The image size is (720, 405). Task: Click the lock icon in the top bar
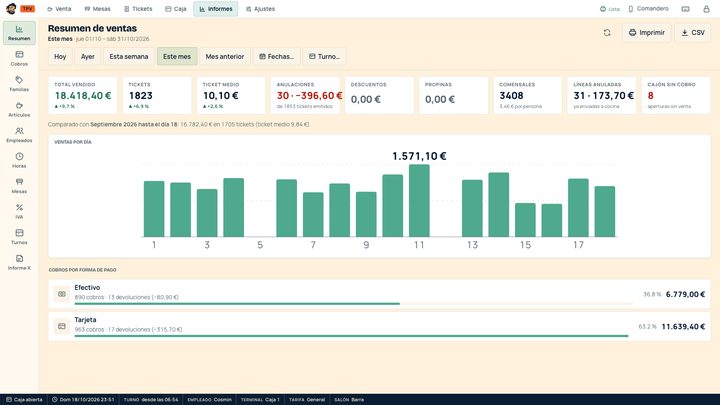[x=706, y=9]
